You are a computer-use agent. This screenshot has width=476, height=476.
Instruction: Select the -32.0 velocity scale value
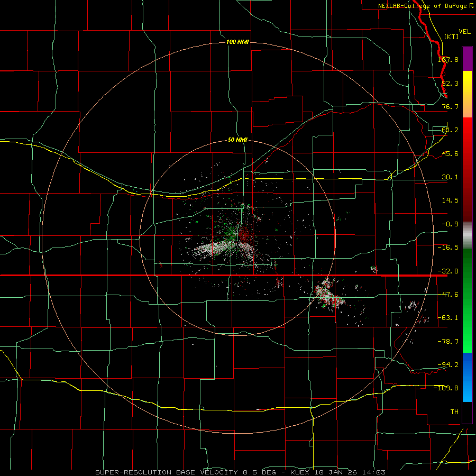click(x=448, y=271)
